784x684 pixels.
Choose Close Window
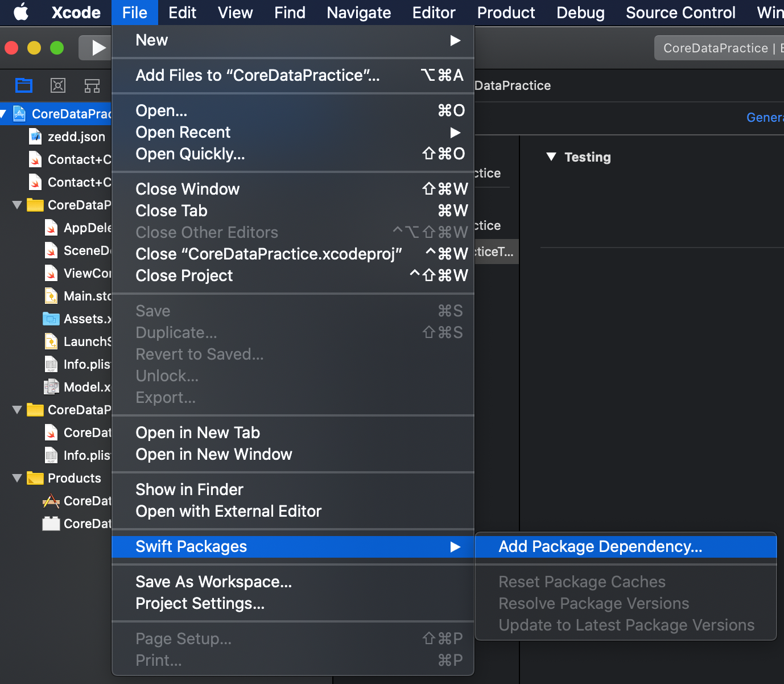pyautogui.click(x=293, y=189)
